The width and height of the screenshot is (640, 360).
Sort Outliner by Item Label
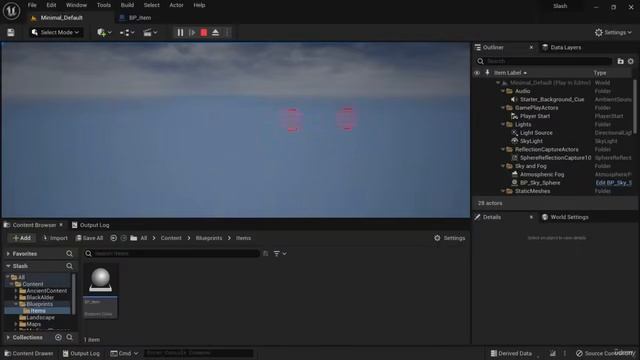click(510, 73)
